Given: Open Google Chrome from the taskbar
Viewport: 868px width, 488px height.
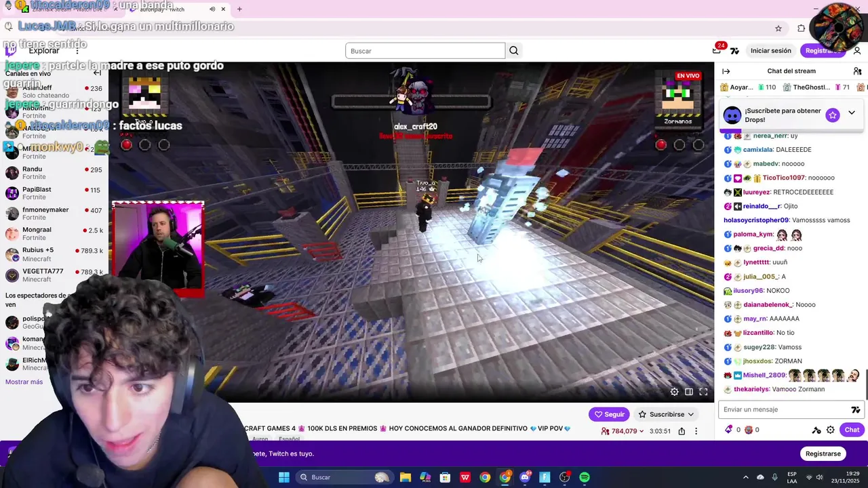Looking at the screenshot, I should (x=485, y=477).
